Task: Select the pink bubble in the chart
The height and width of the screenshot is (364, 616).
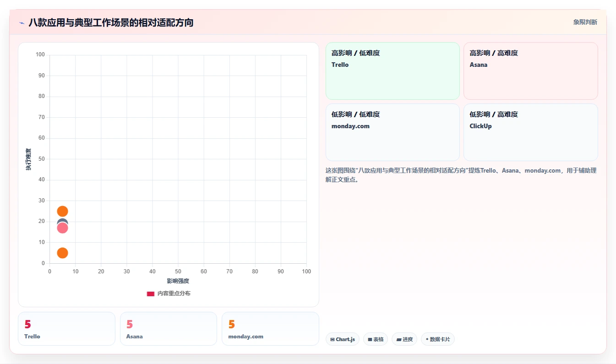Action: (x=63, y=228)
